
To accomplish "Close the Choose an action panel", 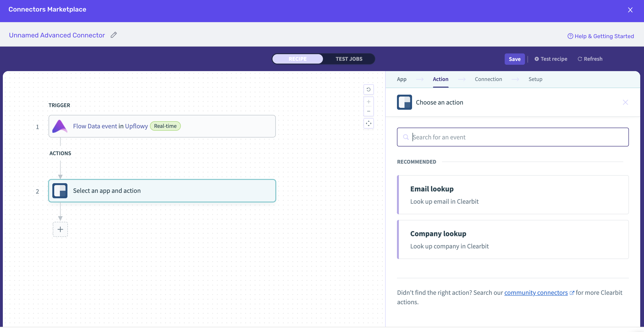I will tap(625, 102).
